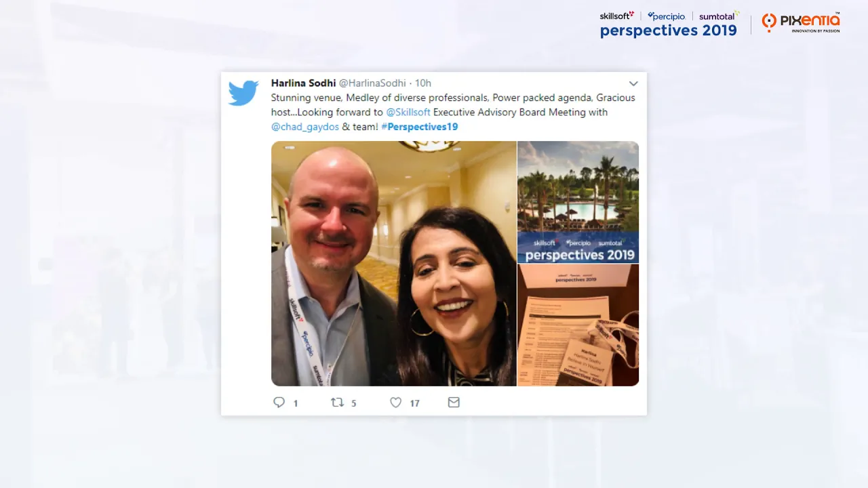
Task: Open the agenda and badge photo
Action: [578, 325]
